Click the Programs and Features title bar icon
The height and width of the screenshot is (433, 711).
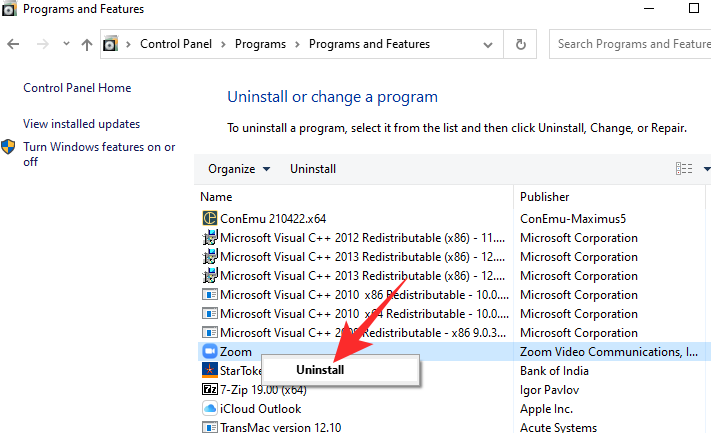pos(9,9)
